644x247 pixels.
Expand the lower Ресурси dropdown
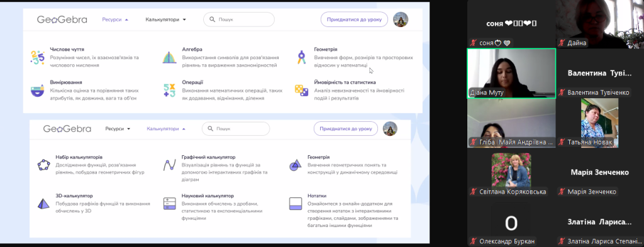(x=118, y=129)
